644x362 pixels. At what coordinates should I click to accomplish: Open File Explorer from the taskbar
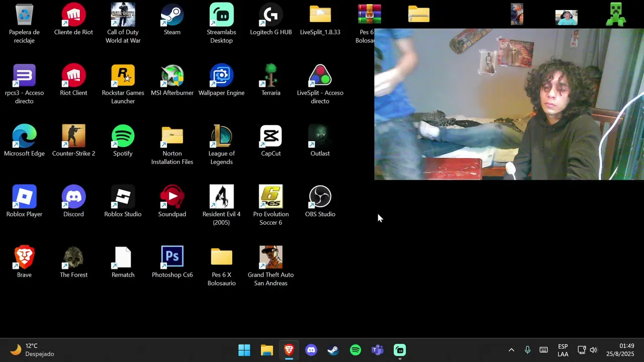267,350
